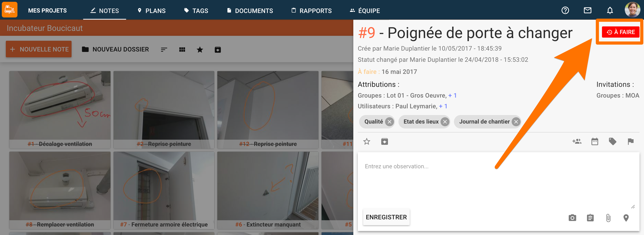Toggle the grid view icon

click(x=182, y=49)
